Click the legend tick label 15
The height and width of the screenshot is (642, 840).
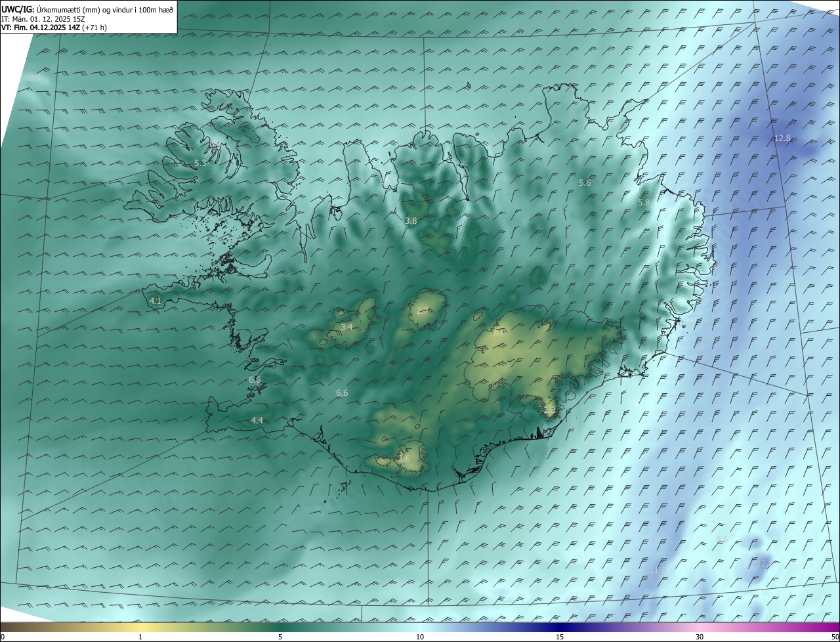pyautogui.click(x=560, y=637)
